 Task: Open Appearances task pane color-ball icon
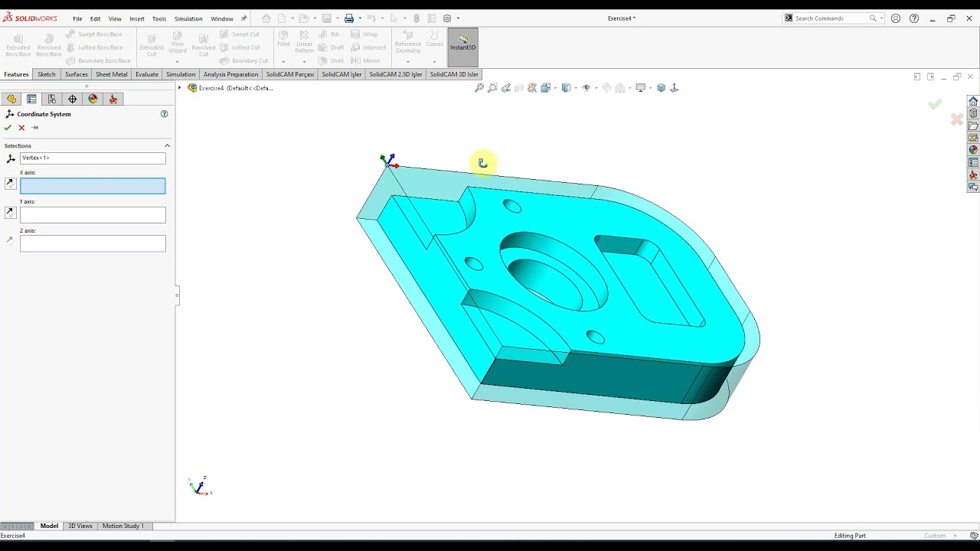pyautogui.click(x=973, y=150)
